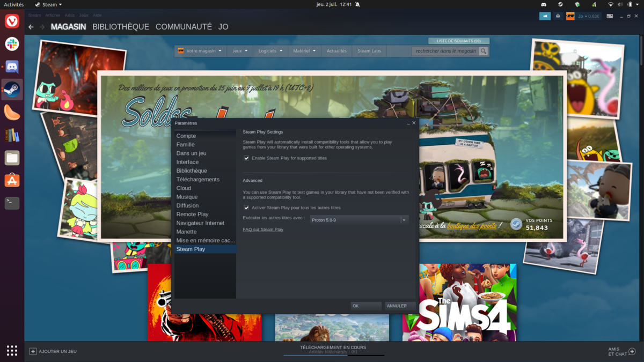Image resolution: width=644 pixels, height=362 pixels.
Task: Open The Sims 4 store thumbnail
Action: [459, 302]
